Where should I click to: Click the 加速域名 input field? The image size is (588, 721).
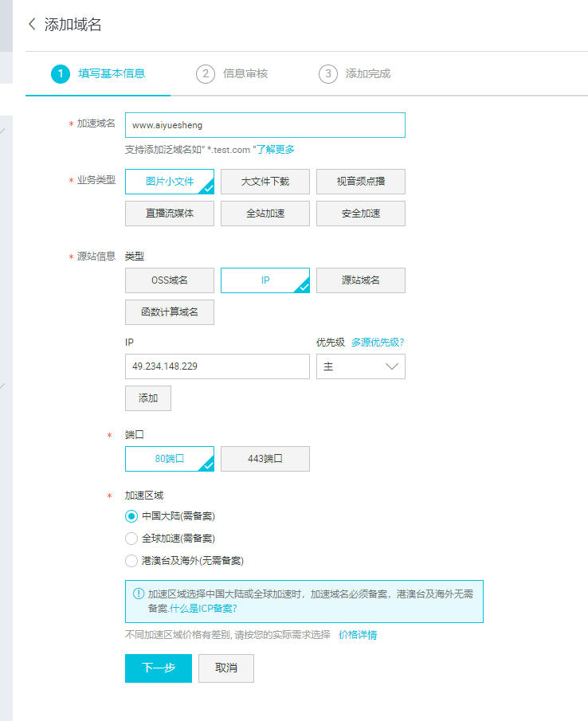click(265, 125)
